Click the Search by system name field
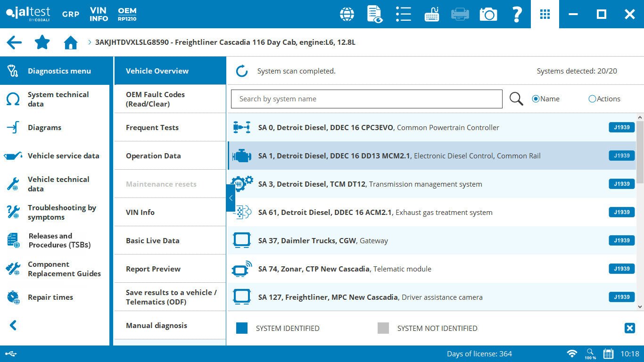 (x=366, y=99)
